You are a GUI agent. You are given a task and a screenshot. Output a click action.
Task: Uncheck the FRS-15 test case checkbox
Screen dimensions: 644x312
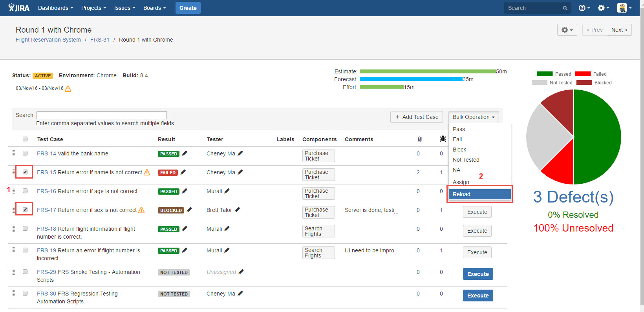25,172
